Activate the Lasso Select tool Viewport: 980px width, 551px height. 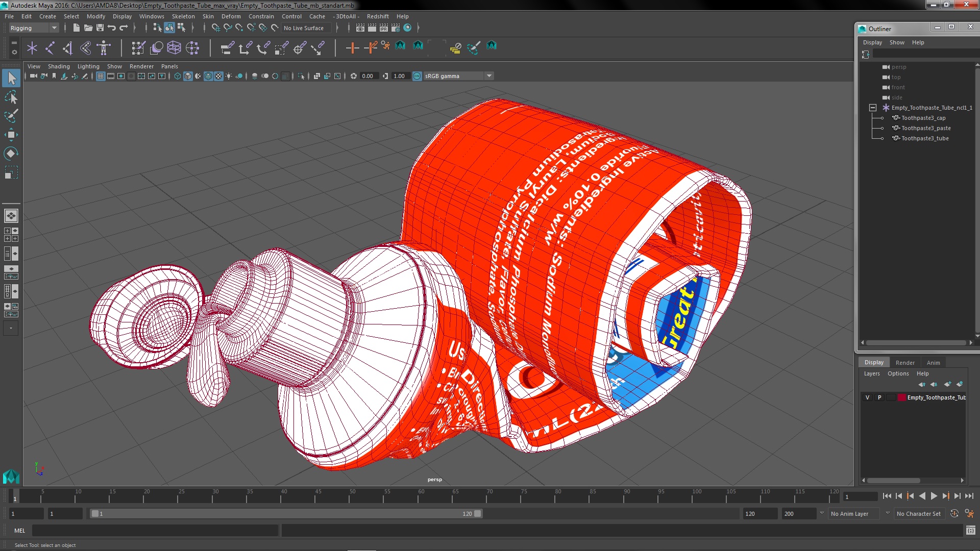(11, 97)
